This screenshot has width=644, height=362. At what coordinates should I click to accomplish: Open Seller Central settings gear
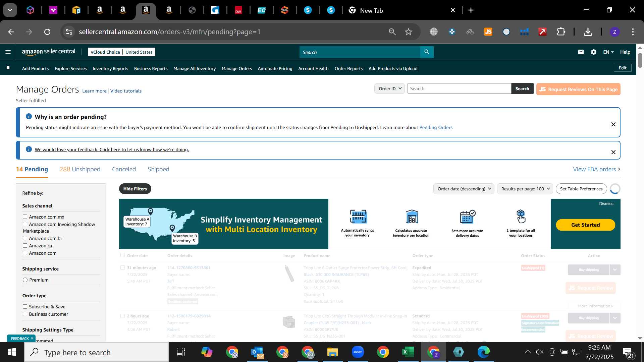pos(594,52)
